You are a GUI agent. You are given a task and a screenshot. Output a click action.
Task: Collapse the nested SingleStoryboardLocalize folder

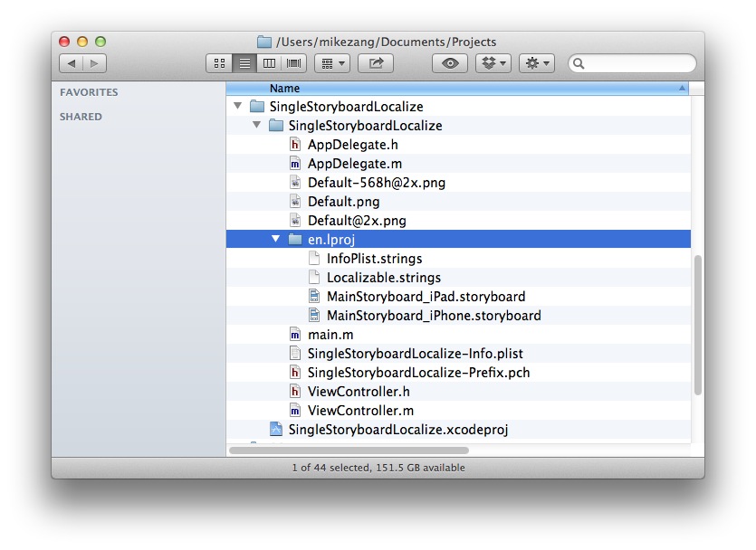[x=257, y=125]
